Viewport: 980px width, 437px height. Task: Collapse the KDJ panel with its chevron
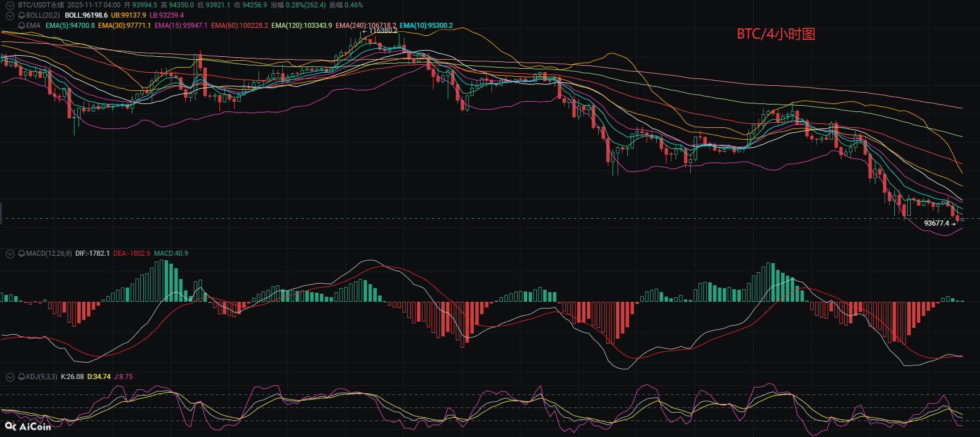[10, 377]
